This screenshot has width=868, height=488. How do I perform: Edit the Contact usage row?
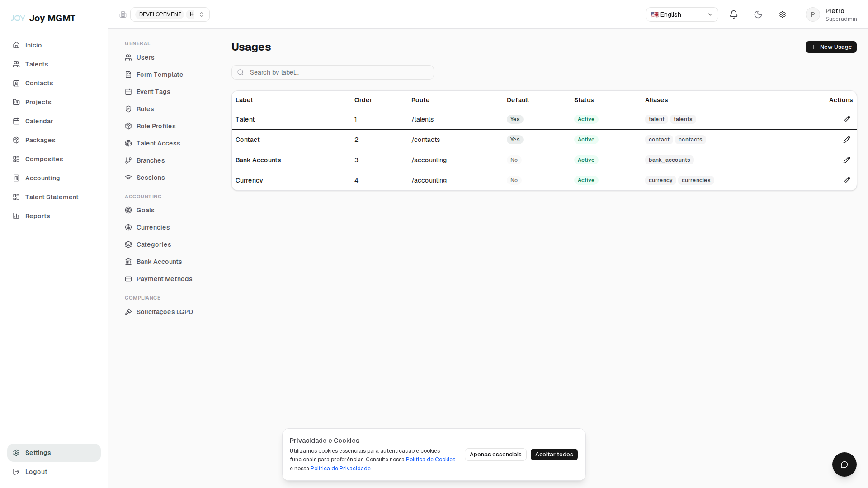point(847,140)
